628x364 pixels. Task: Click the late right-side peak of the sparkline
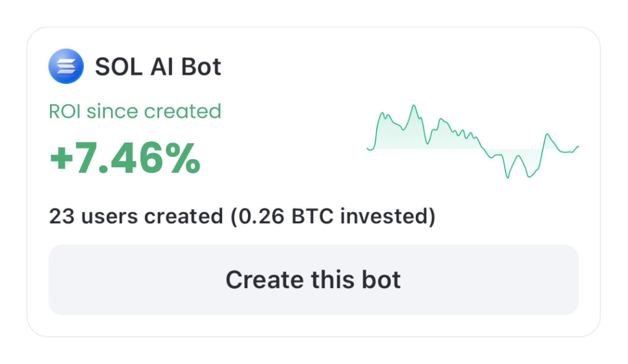coord(547,134)
